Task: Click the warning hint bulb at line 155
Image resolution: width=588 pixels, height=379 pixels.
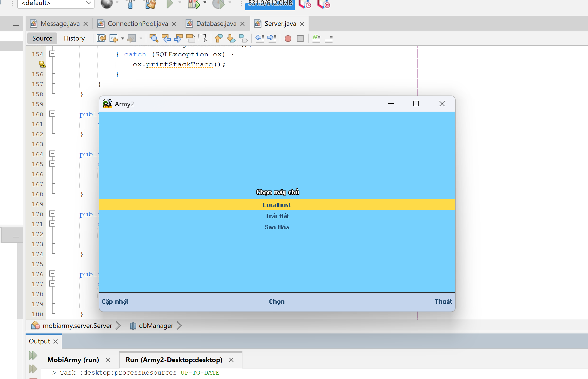Action: click(x=42, y=64)
